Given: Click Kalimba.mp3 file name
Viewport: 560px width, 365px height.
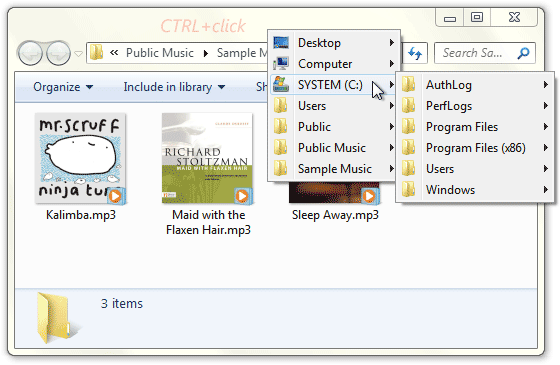Looking at the screenshot, I should tap(81, 215).
